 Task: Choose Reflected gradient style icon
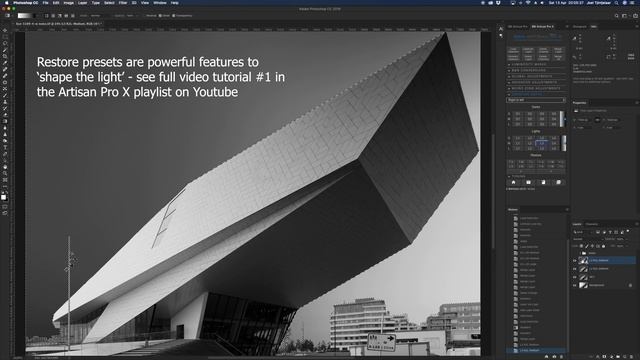coord(67,16)
